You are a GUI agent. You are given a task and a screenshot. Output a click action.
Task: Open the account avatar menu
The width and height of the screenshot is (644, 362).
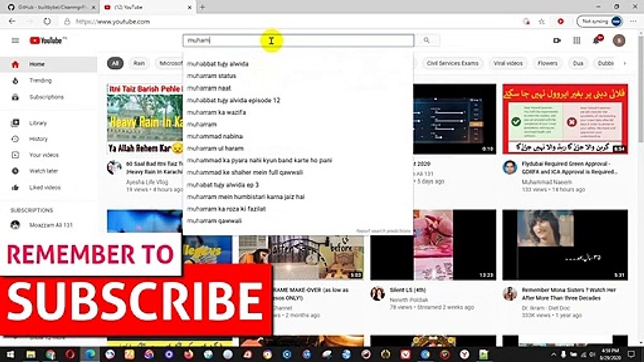tap(619, 41)
